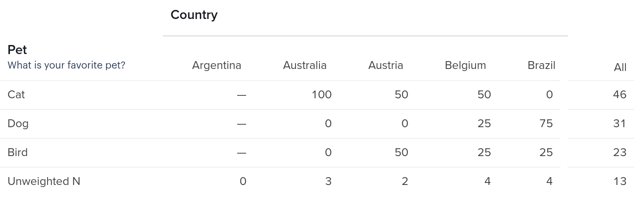Click the All column header
Image resolution: width=644 pixels, height=199 pixels.
[620, 67]
